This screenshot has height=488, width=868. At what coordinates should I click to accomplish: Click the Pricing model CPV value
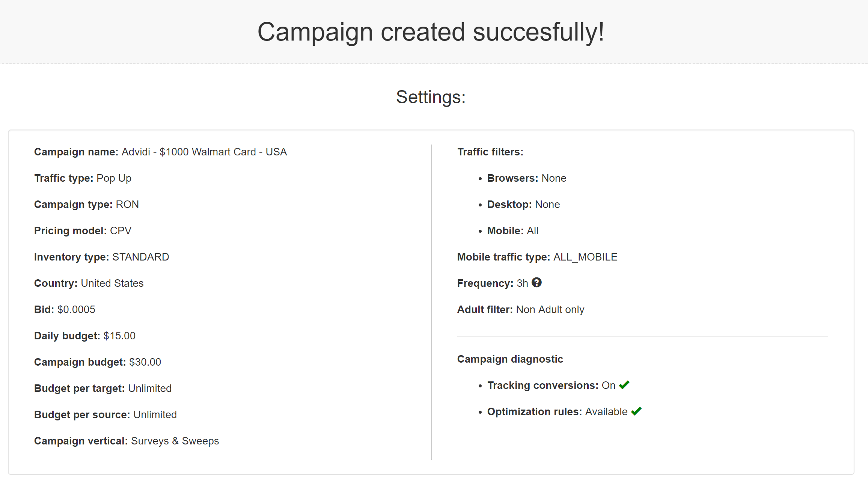pyautogui.click(x=121, y=231)
